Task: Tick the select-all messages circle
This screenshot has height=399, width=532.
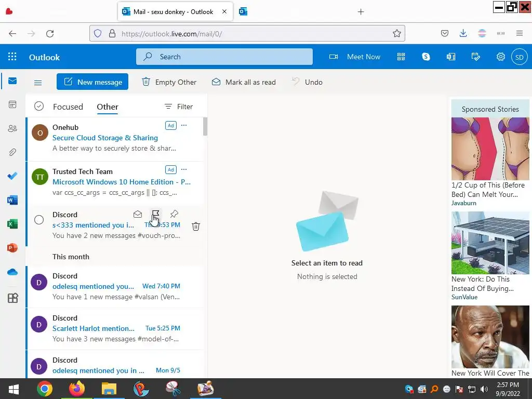Action: [39, 106]
